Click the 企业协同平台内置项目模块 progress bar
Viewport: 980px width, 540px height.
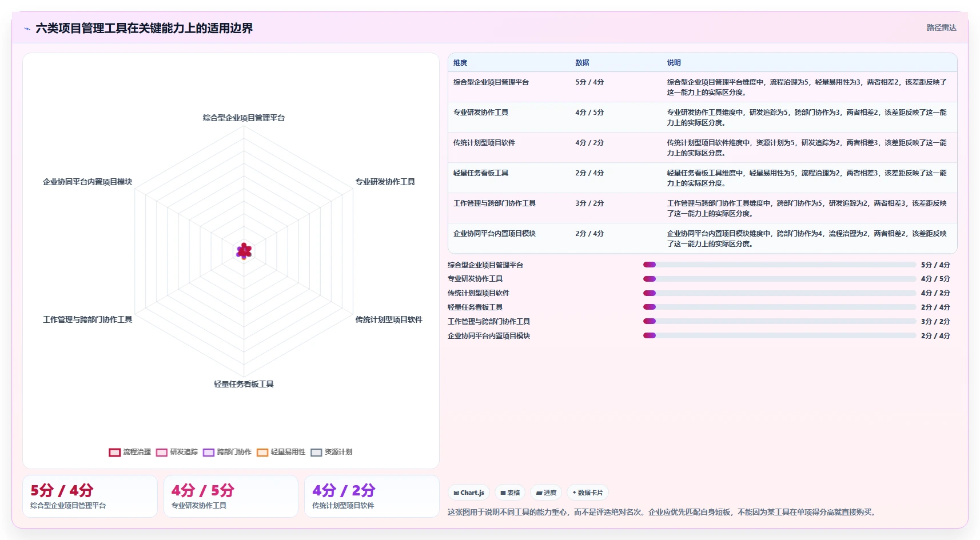(779, 335)
